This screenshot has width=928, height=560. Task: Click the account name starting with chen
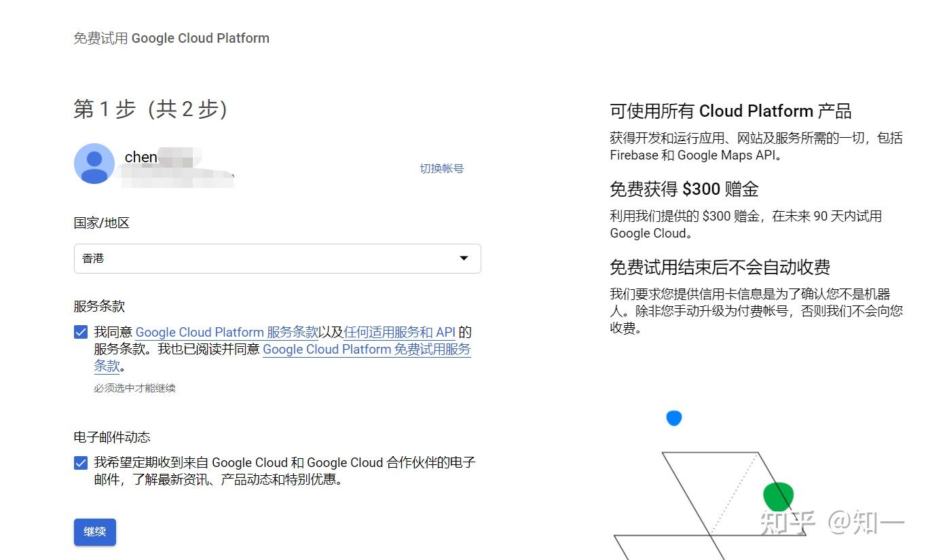163,157
